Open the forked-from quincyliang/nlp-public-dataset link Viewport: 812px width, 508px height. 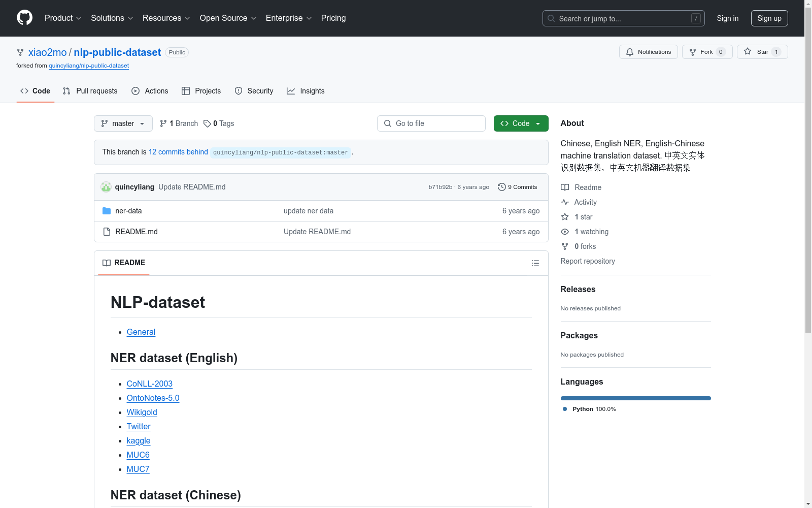pyautogui.click(x=89, y=66)
